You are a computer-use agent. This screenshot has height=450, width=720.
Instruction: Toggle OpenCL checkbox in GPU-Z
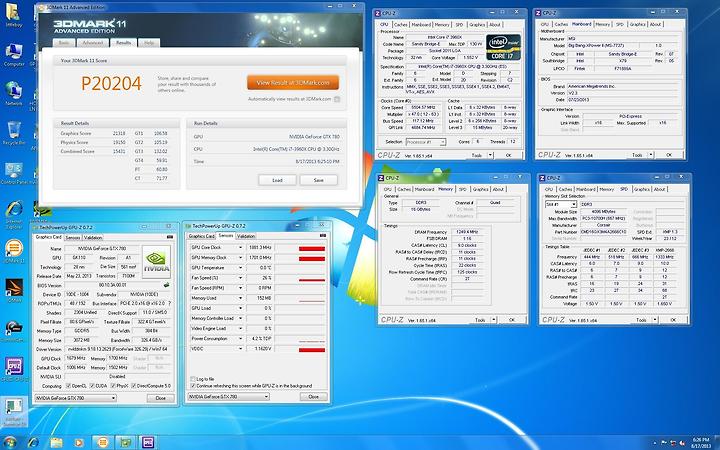click(68, 386)
